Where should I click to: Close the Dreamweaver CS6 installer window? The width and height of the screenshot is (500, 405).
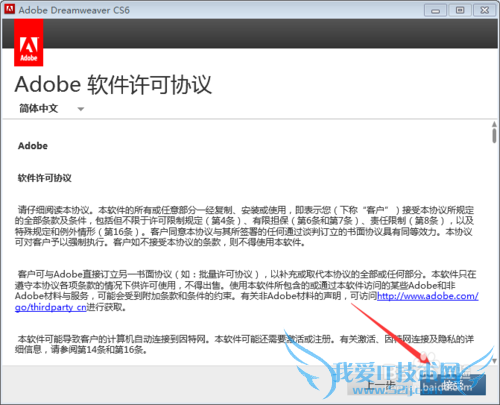click(x=485, y=10)
